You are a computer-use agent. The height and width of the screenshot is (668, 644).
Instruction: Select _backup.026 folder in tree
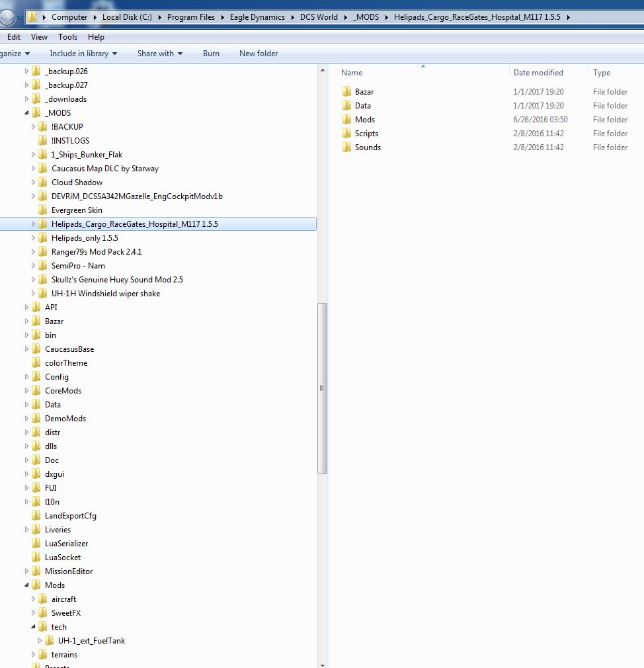(66, 71)
